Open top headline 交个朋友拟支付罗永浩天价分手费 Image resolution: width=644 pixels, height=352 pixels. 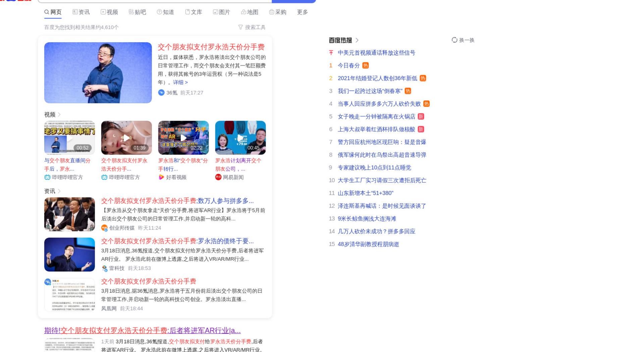click(211, 47)
